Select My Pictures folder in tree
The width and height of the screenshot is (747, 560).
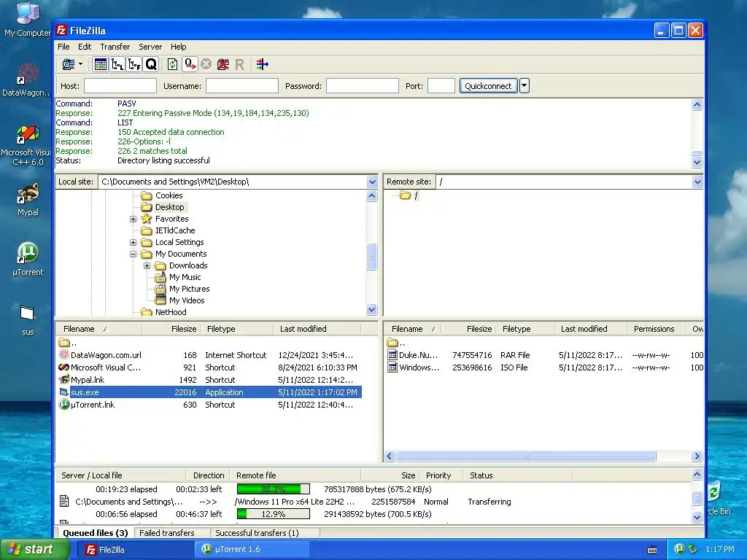click(x=189, y=289)
